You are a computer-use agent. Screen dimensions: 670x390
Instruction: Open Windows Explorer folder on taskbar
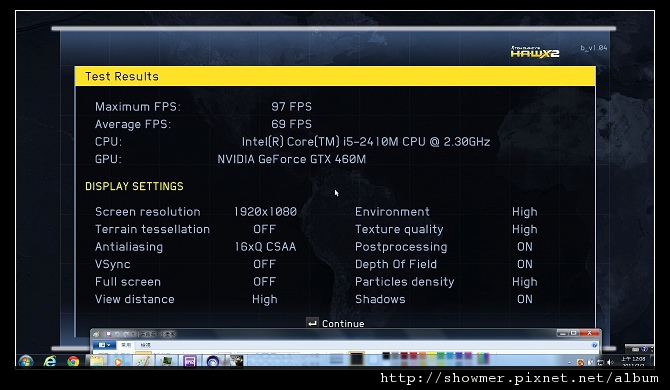click(97, 361)
